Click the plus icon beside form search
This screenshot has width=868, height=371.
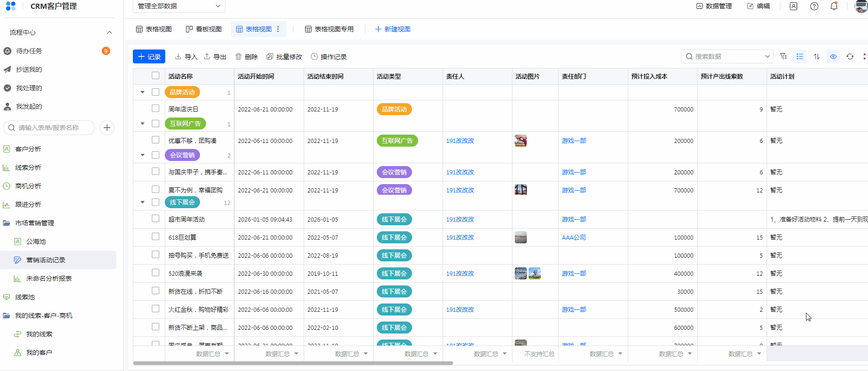[x=107, y=128]
